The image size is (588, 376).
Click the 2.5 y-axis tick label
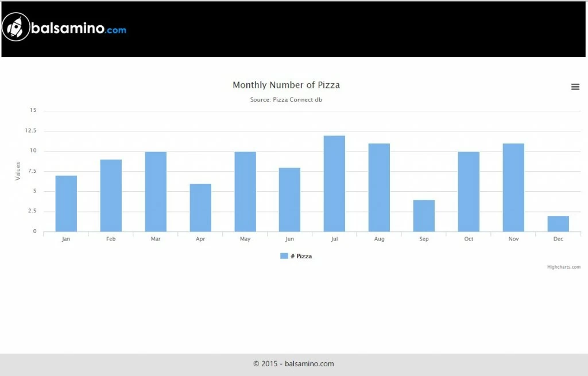(32, 211)
